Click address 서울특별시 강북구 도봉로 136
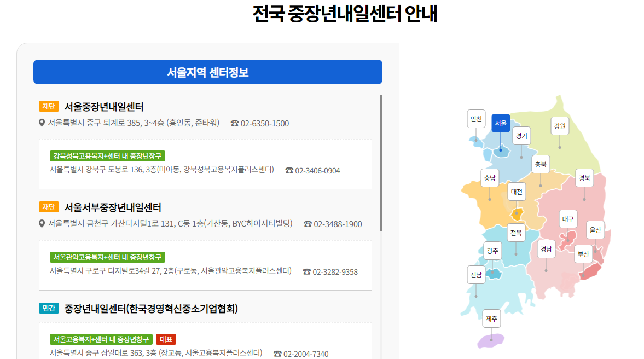Image resolution: width=644 pixels, height=359 pixels. click(x=162, y=170)
